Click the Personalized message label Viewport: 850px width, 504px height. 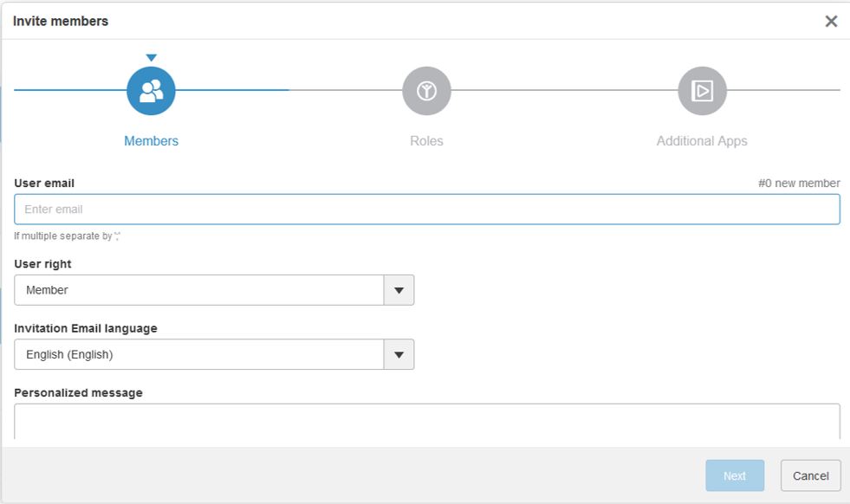(x=78, y=392)
